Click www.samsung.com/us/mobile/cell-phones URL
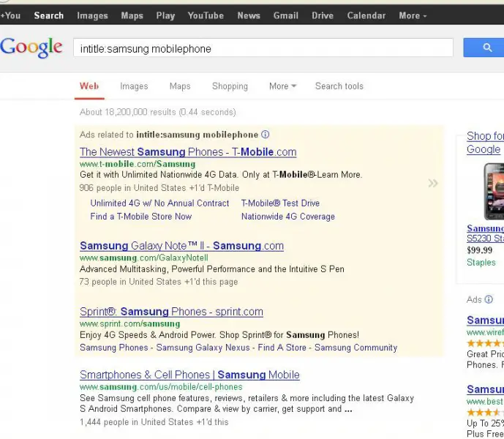Image resolution: width=504 pixels, height=439 pixels. click(x=161, y=387)
